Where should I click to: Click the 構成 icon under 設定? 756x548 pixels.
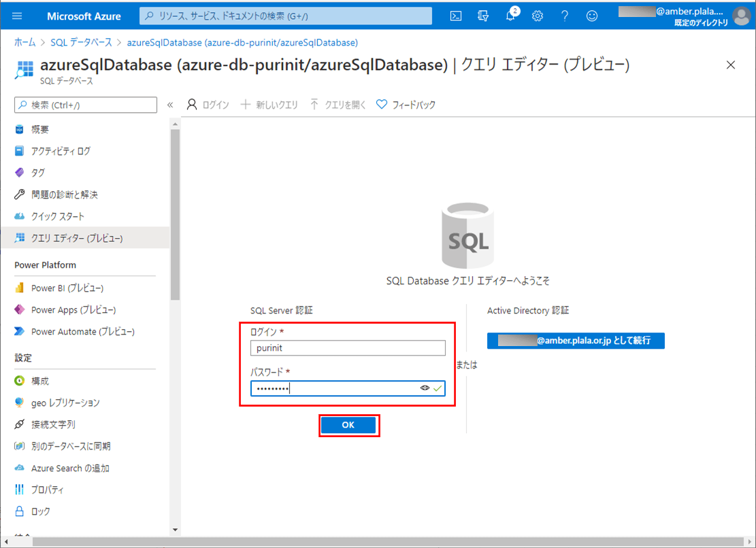coord(19,381)
